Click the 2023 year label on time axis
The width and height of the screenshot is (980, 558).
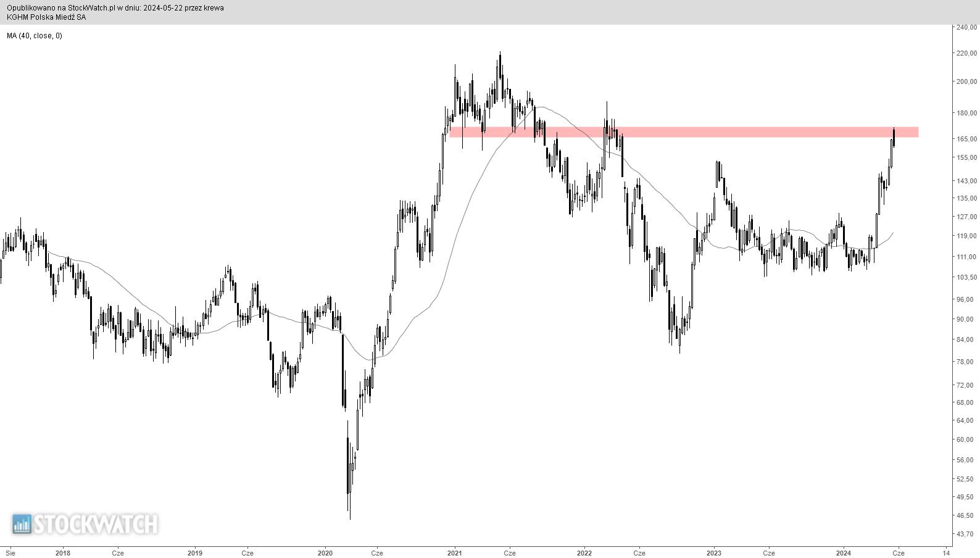[714, 553]
